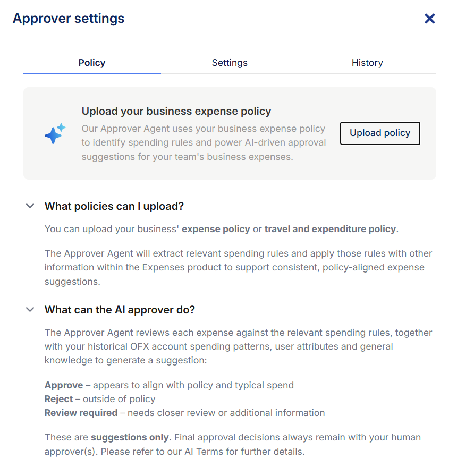Toggle the What policies can I upload heading
The image size is (457, 476).
114,207
